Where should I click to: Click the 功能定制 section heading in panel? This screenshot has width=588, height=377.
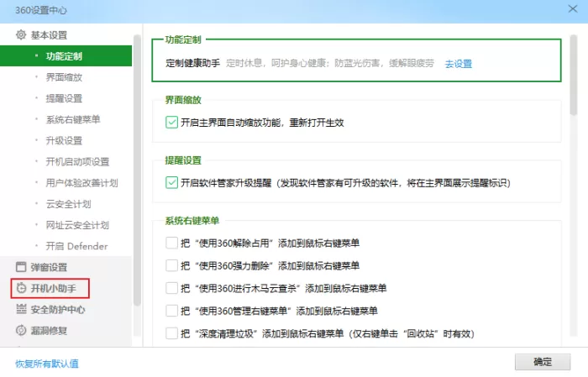click(x=183, y=39)
